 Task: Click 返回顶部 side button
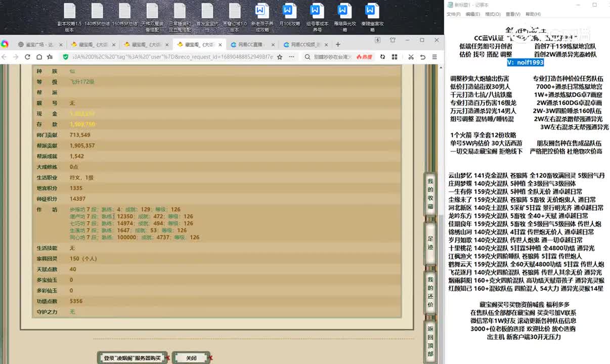point(430,341)
